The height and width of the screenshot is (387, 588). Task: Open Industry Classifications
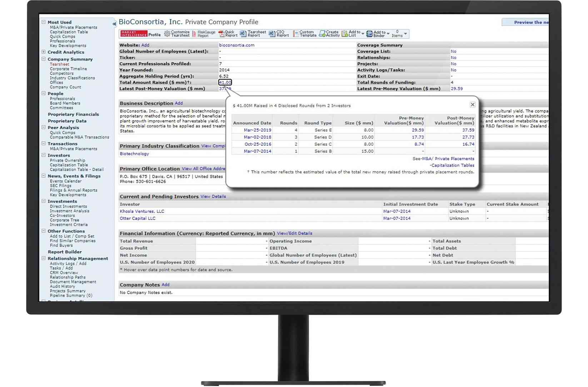pos(72,78)
